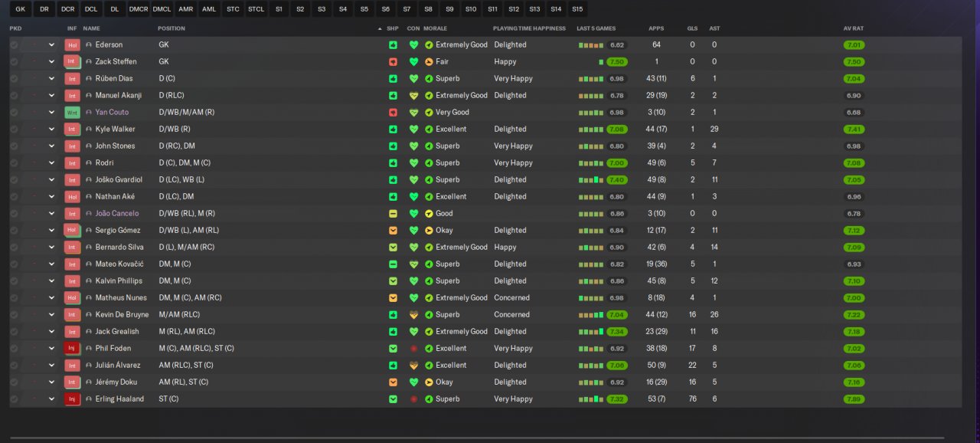The width and height of the screenshot is (980, 443).
Task: Click person icon beside Kyle Walker's name
Action: coord(89,129)
